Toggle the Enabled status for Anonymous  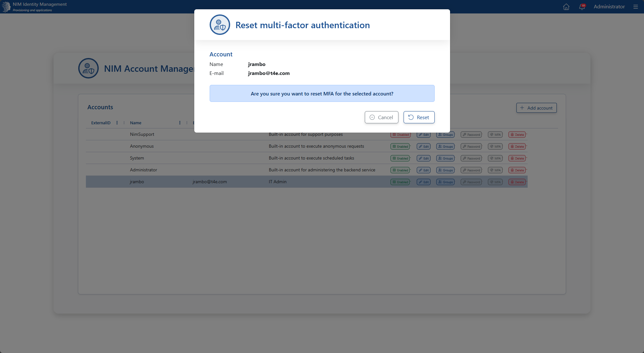pyautogui.click(x=400, y=146)
